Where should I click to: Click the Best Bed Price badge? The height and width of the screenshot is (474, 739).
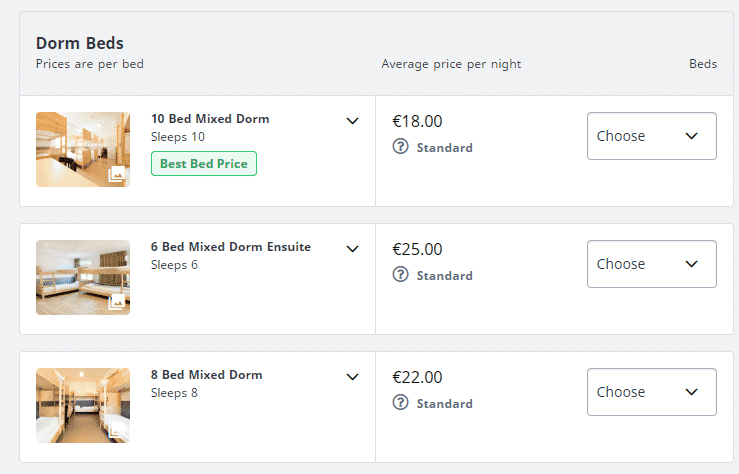[204, 163]
